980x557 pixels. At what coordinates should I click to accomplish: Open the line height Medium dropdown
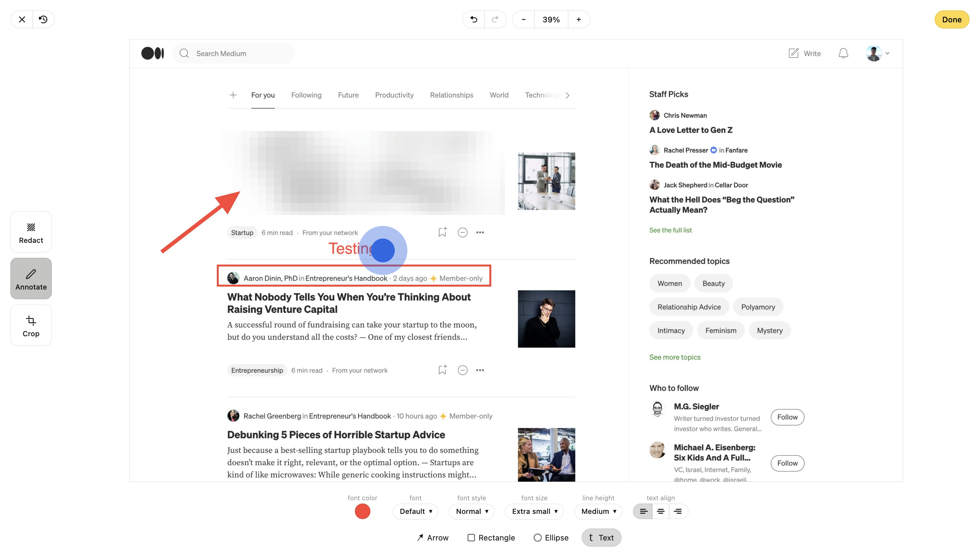pyautogui.click(x=598, y=512)
